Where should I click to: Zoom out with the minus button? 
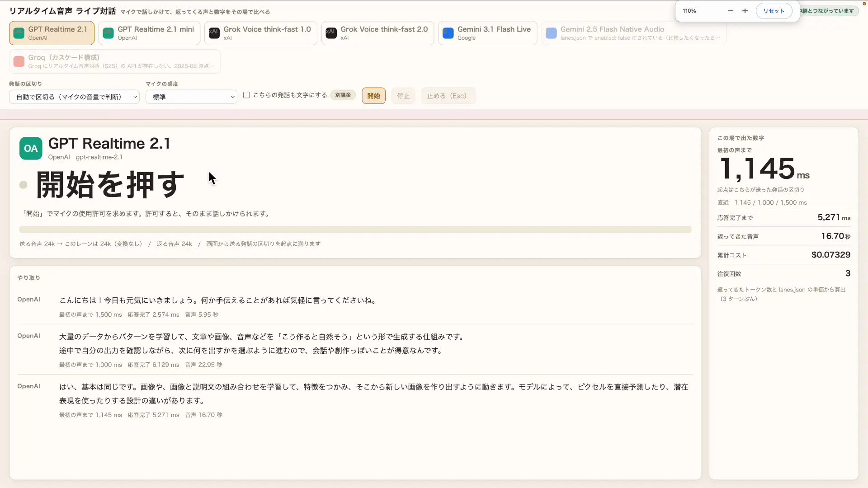click(x=731, y=11)
